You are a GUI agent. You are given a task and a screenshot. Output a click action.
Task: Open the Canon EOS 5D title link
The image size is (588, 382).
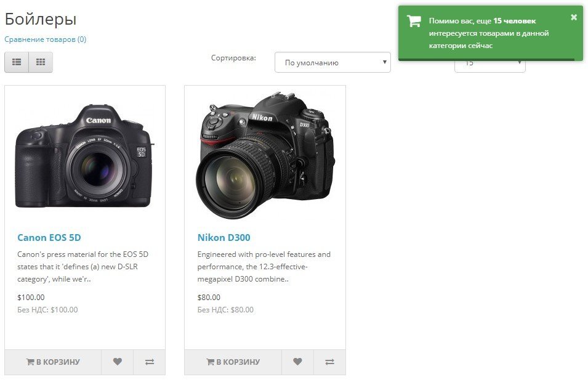tap(49, 238)
